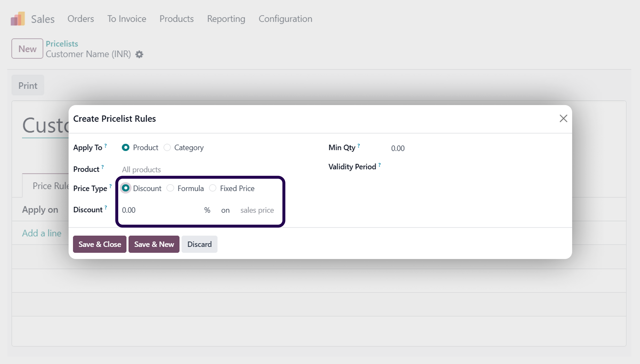Click the Save & New button

154,244
